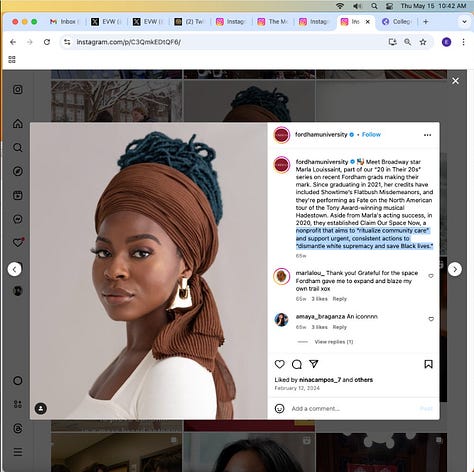This screenshot has width=474, height=472.
Task: Switch to (2) Tw tab
Action: [189, 22]
